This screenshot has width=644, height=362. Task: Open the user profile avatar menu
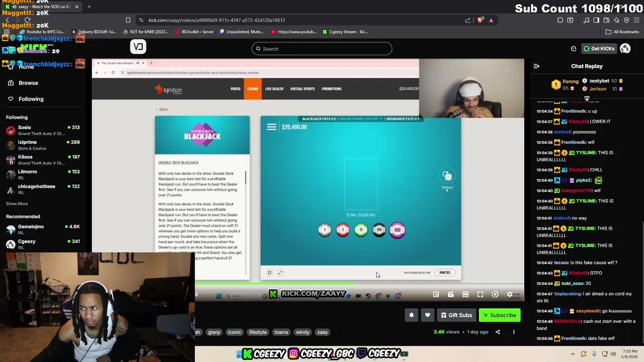click(625, 49)
